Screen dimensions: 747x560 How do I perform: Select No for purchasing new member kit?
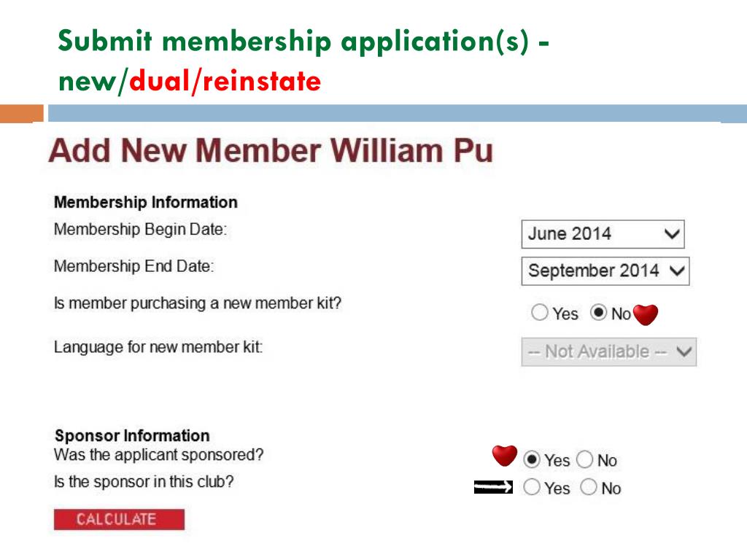pos(598,313)
